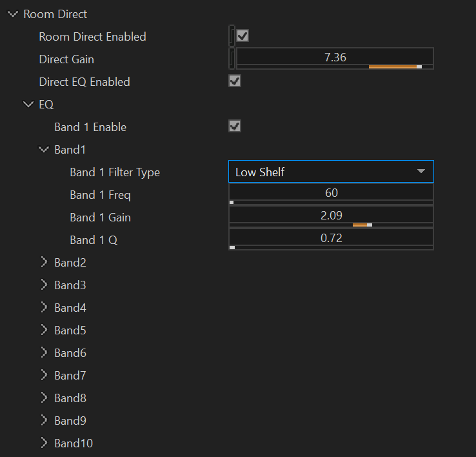This screenshot has height=457, width=476.
Task: Expand the Band2 group
Action: 44,262
